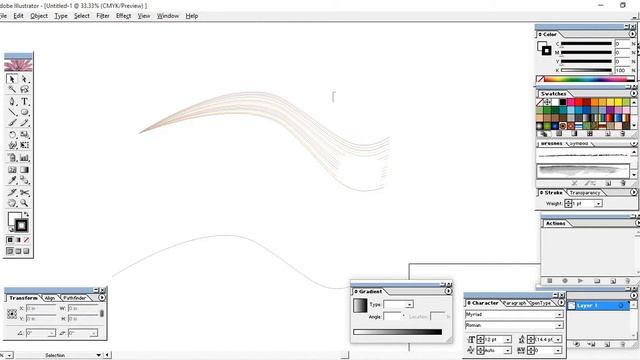The width and height of the screenshot is (640, 360).
Task: Select the Hand tool
Action: point(12,203)
